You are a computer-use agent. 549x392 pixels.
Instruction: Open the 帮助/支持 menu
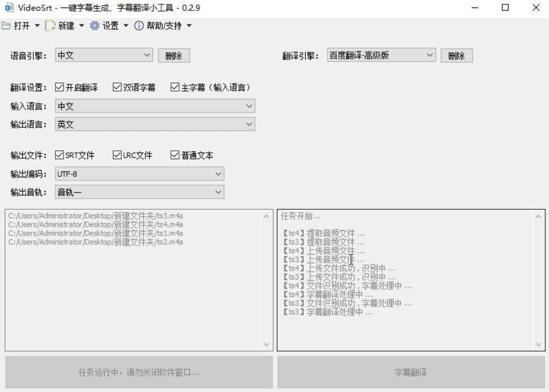[164, 26]
